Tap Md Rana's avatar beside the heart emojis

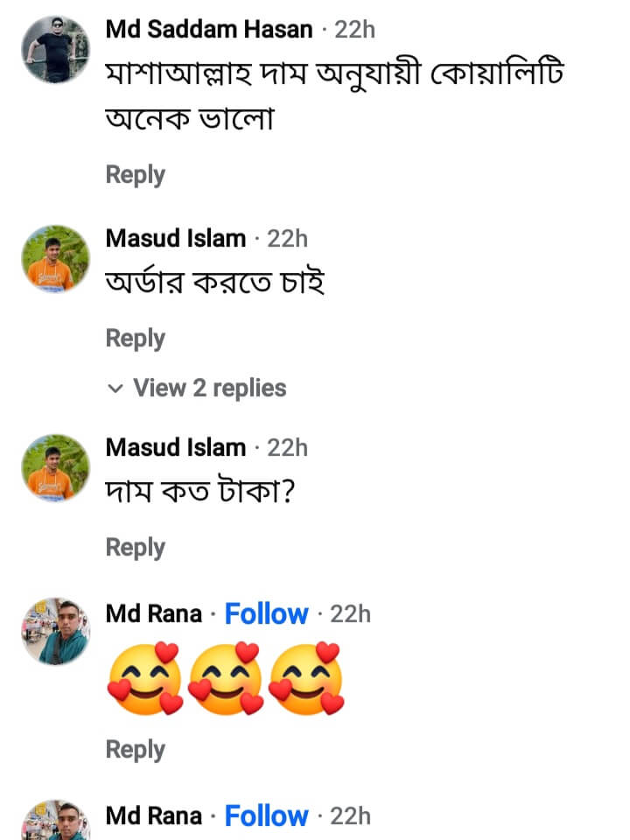click(x=55, y=632)
